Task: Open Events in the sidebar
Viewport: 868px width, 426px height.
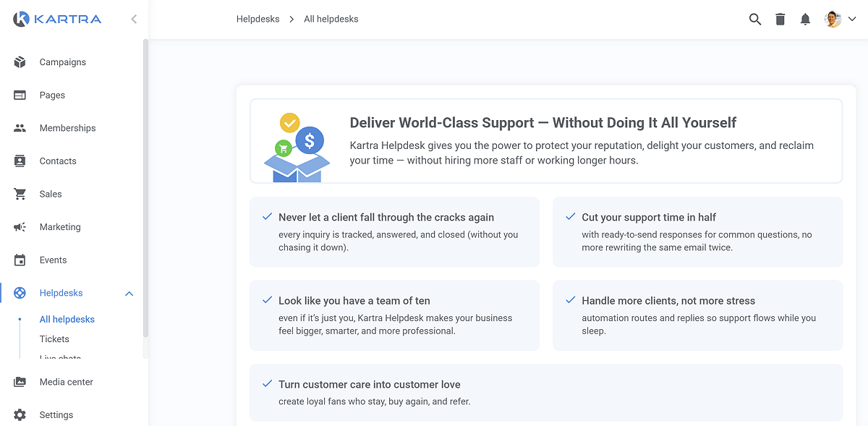Action: point(53,260)
